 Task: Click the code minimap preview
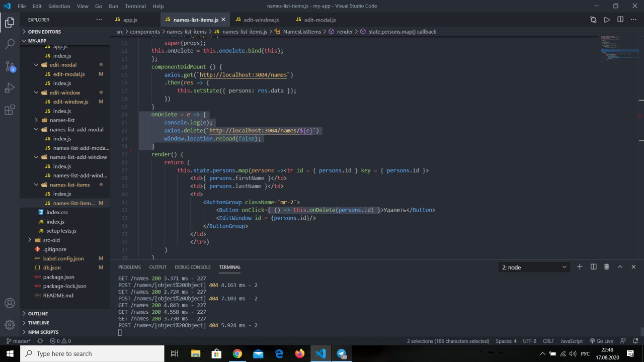pos(619,49)
